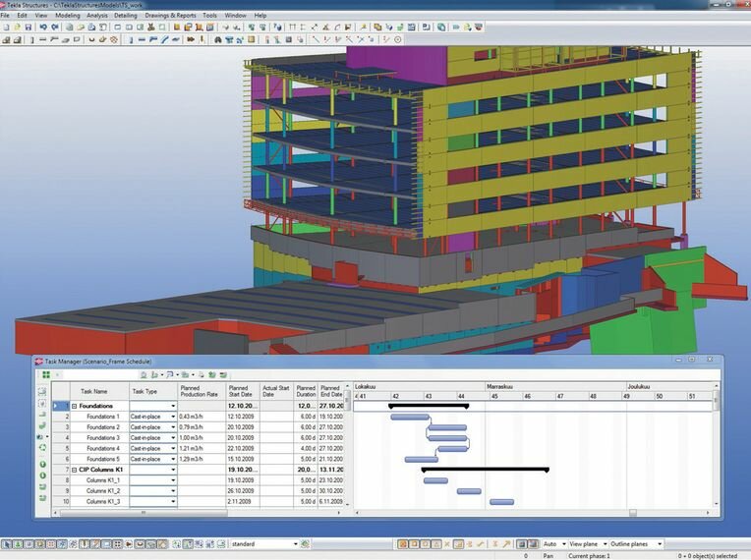
Task: Click the Undo arrow icon
Action: pos(43,28)
